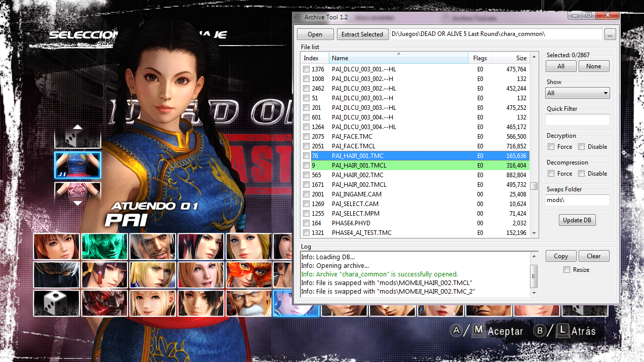Image resolution: width=644 pixels, height=362 pixels.
Task: Enable Decompression Force checkbox
Action: [x=551, y=174]
